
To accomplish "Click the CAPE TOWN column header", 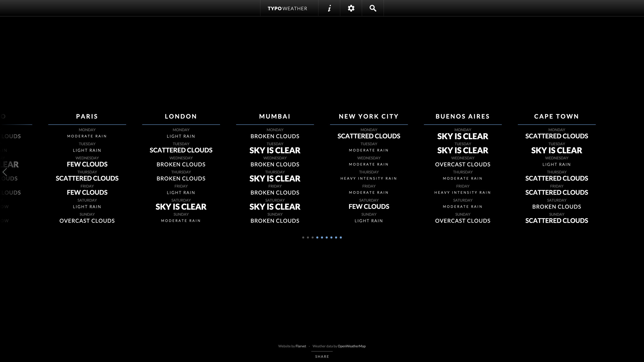I will 557,116.
